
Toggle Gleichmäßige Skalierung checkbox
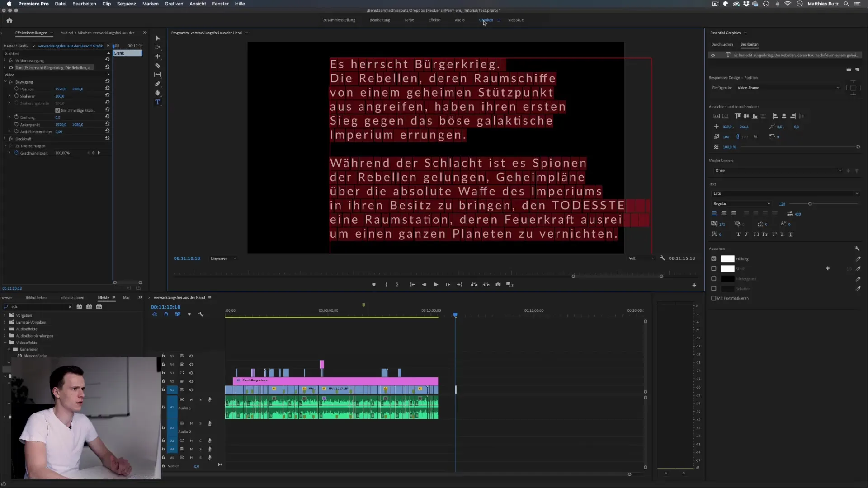click(57, 110)
